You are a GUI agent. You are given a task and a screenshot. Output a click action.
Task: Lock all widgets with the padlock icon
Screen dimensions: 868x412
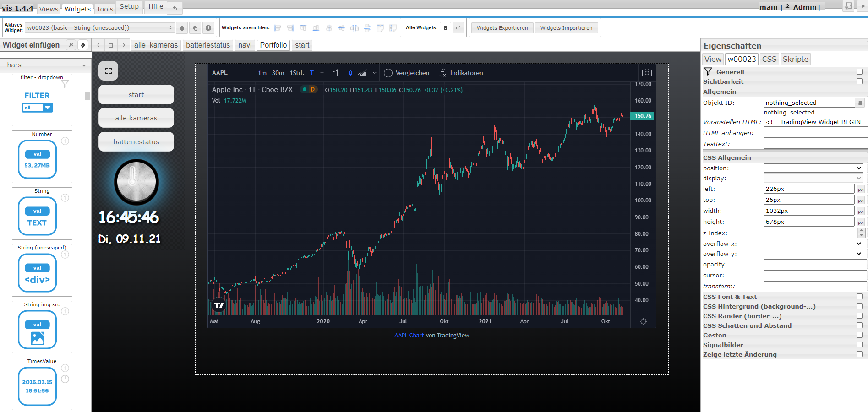(445, 28)
